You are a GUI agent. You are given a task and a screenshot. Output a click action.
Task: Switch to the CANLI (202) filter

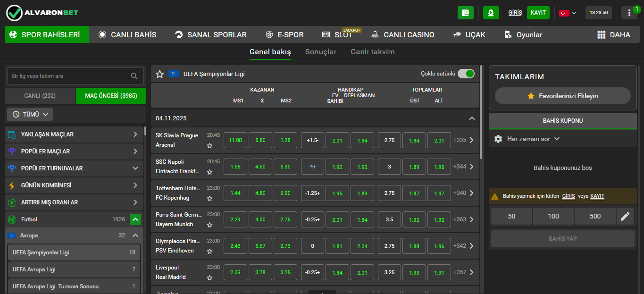coord(40,96)
